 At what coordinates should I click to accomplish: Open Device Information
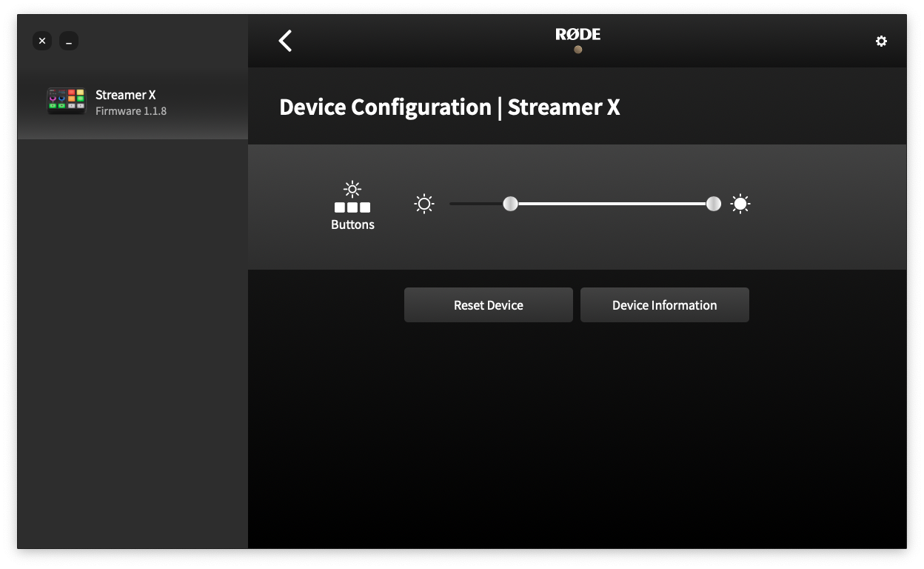665,305
